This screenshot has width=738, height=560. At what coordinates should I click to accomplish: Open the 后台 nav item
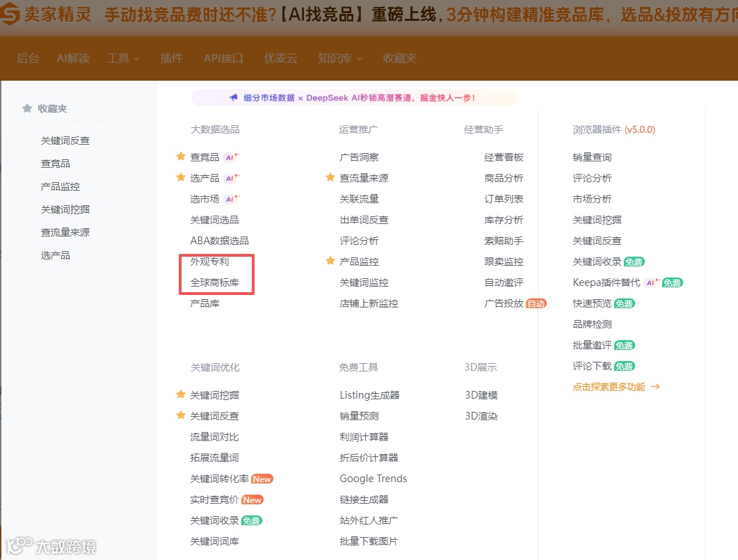point(28,58)
